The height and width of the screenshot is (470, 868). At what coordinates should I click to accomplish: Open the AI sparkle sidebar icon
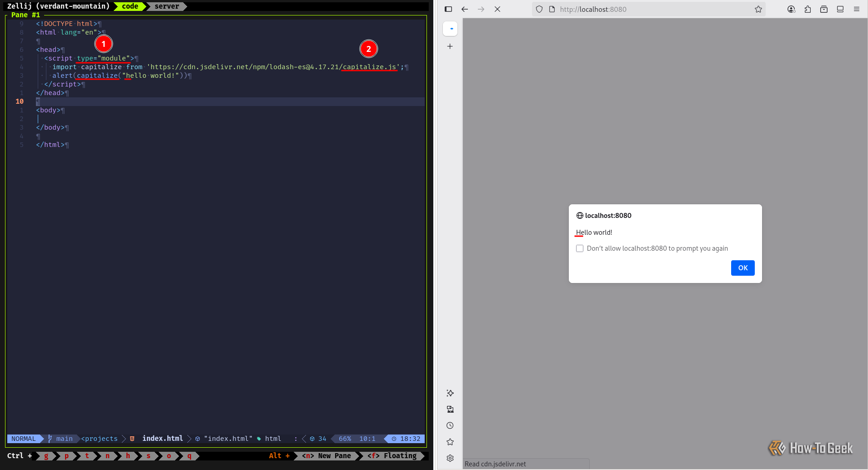[x=450, y=393]
